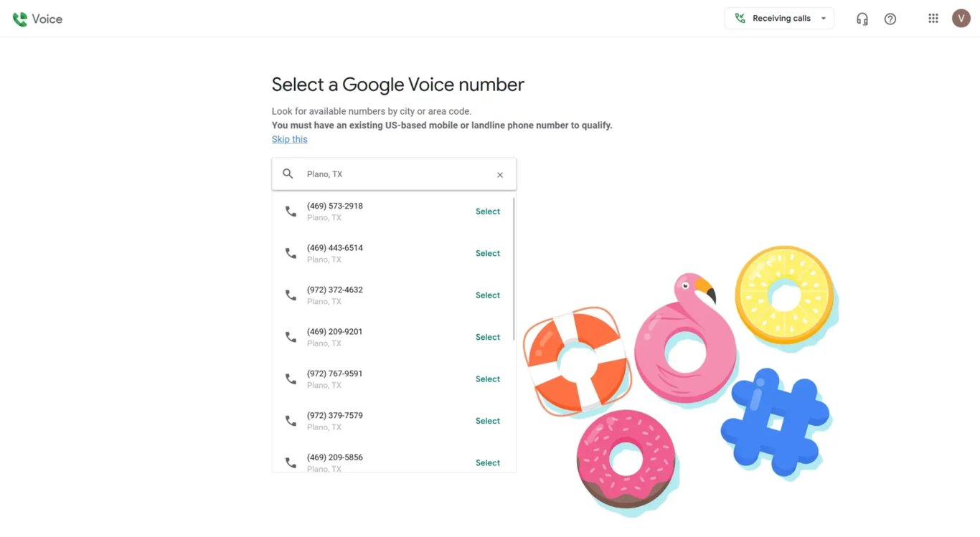
Task: Click the green phone icon in Receiving calls
Action: 740,19
